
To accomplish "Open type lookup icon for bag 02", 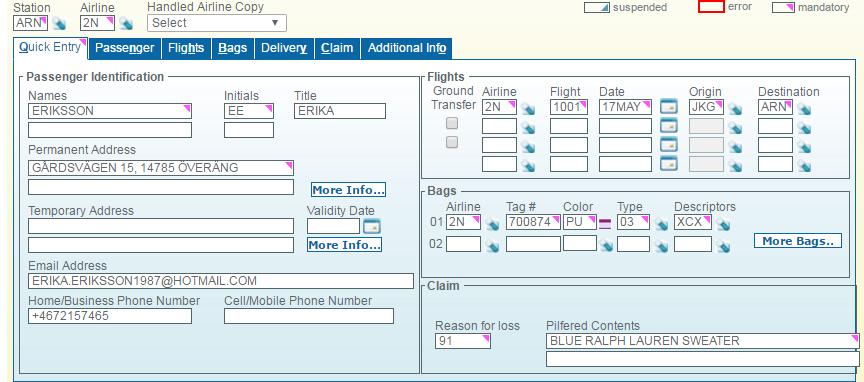I will click(x=661, y=246).
